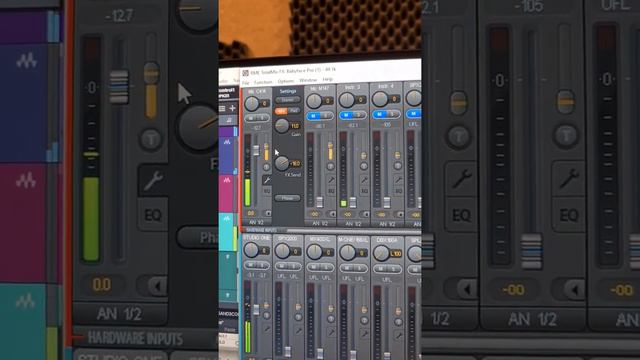Screen dimensions: 640x360
Task: Mute the DBX160A channel
Action: pos(381,269)
